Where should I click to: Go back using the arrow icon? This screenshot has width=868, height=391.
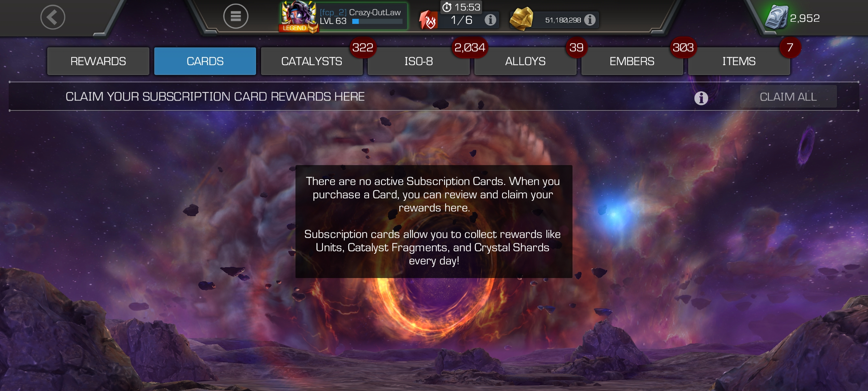[x=53, y=17]
